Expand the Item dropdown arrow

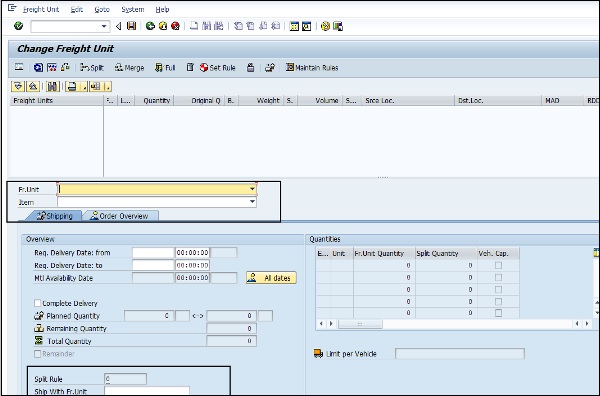[252, 202]
